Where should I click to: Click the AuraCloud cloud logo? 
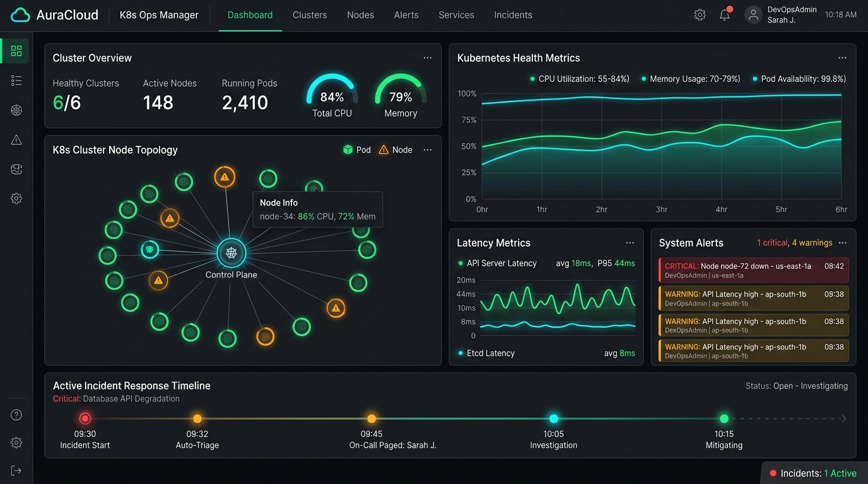20,15
